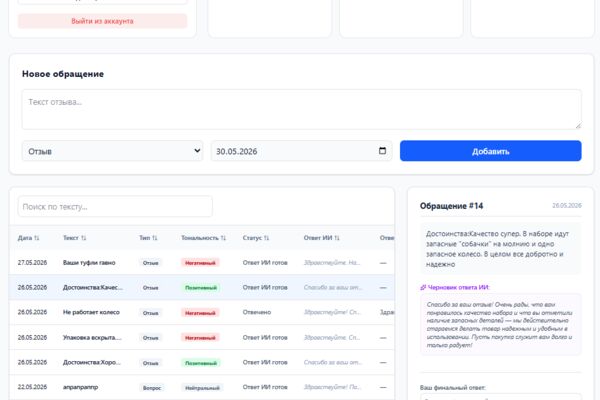Click 'Позитивный' badge in Достоинства:Хоро row

coord(201,363)
